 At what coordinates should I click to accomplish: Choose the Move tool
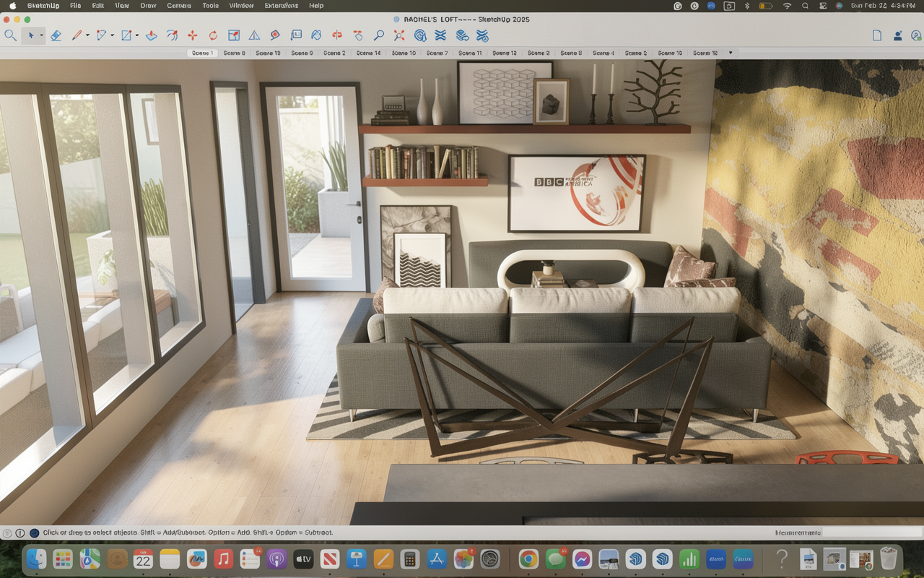click(x=192, y=35)
